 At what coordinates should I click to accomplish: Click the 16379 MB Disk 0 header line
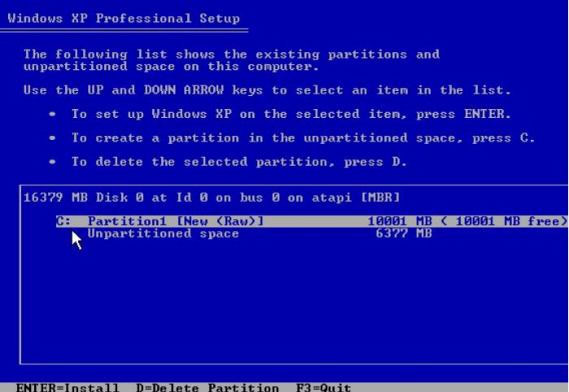tap(212, 198)
